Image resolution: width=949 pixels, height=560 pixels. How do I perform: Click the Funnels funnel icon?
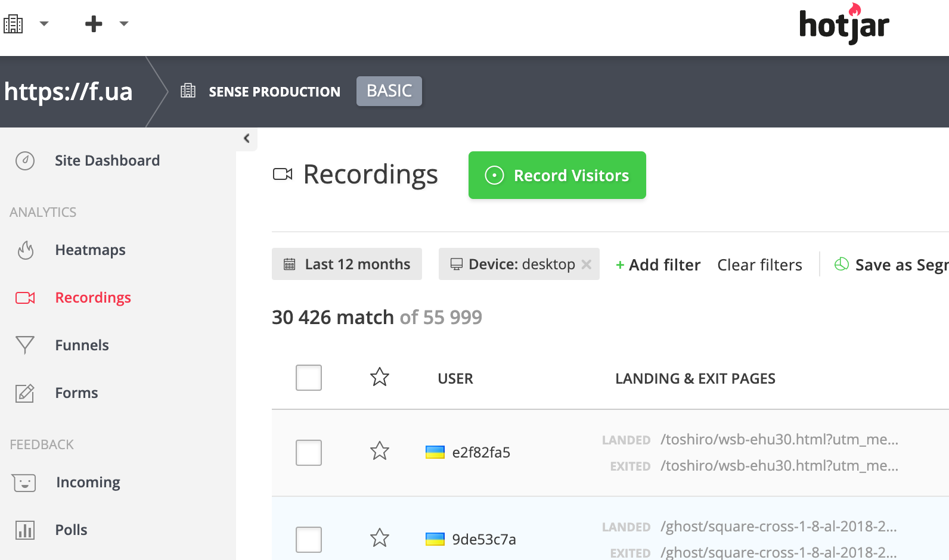tap(25, 346)
